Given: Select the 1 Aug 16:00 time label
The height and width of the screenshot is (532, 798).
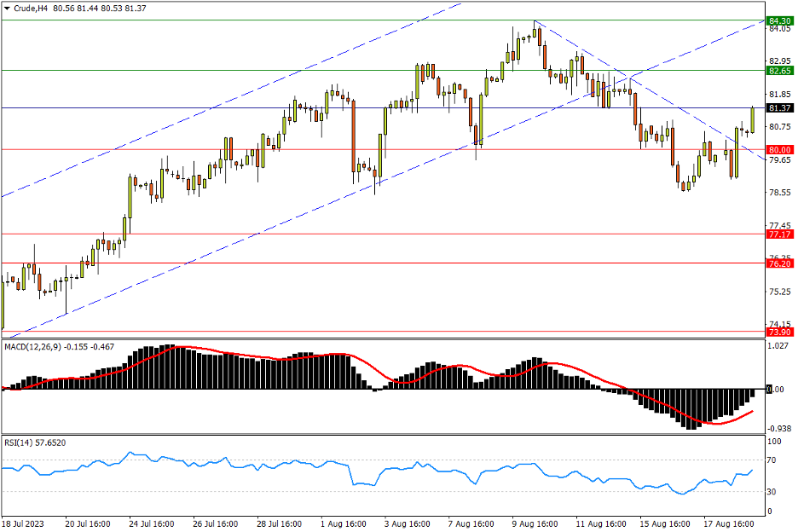Looking at the screenshot, I should 344,523.
